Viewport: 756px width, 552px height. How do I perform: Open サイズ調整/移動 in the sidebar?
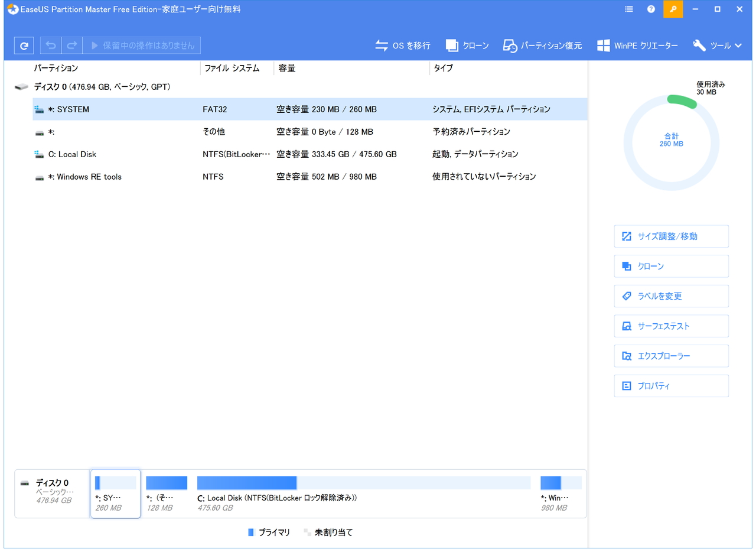coord(671,236)
